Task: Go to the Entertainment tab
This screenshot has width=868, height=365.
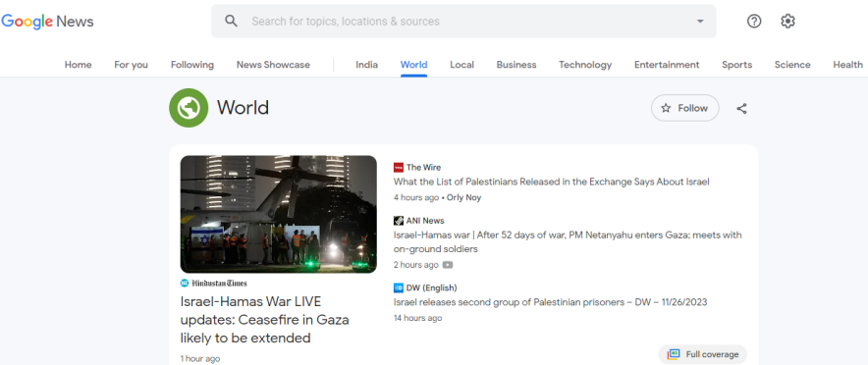Action: pyautogui.click(x=667, y=65)
